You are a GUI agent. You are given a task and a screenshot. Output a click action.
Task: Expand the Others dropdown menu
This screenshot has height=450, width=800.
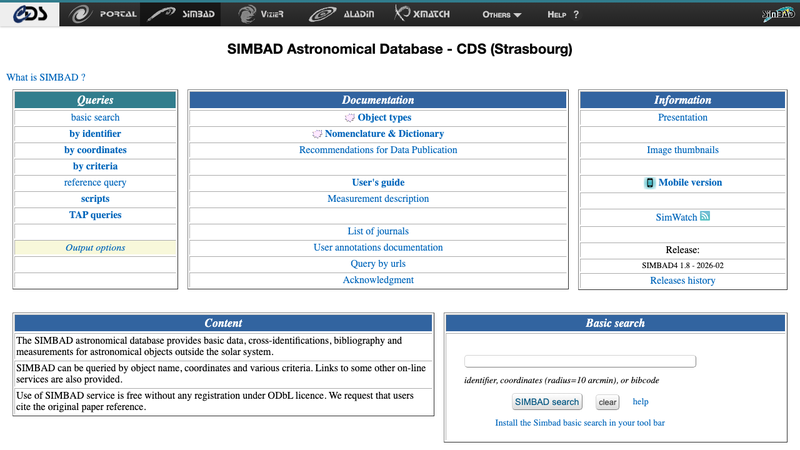tap(502, 15)
